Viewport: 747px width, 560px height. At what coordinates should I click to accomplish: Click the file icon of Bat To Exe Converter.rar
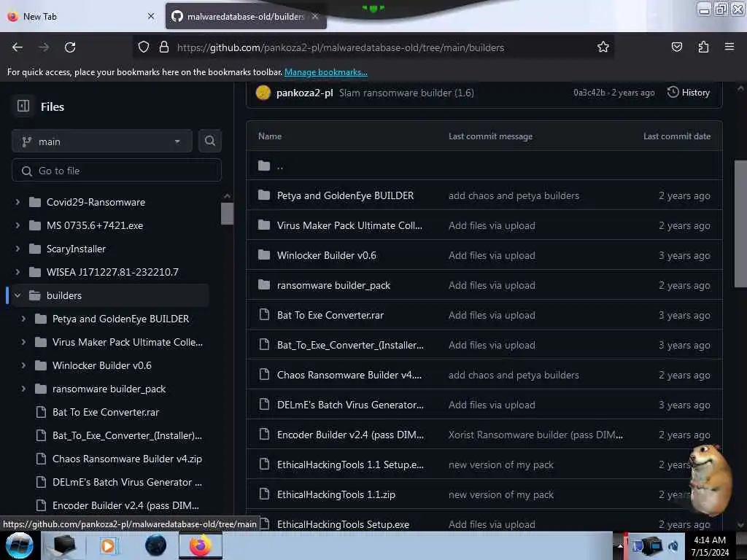pyautogui.click(x=264, y=315)
